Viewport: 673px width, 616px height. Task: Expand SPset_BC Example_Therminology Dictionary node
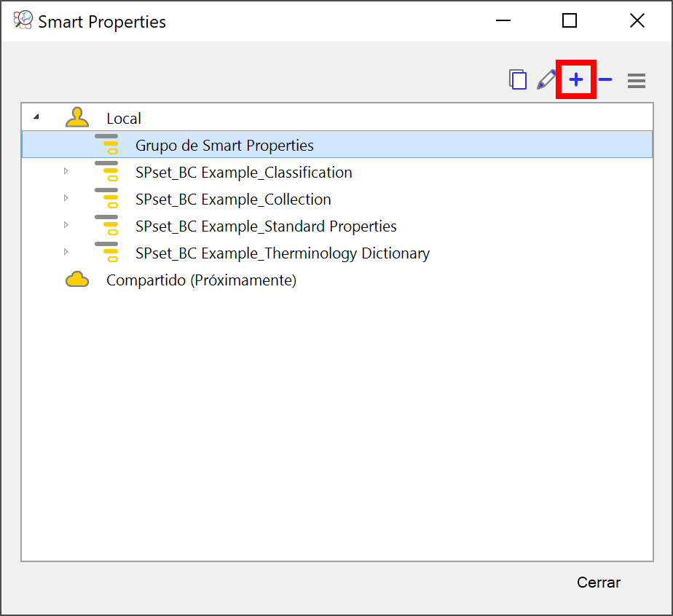[66, 252]
